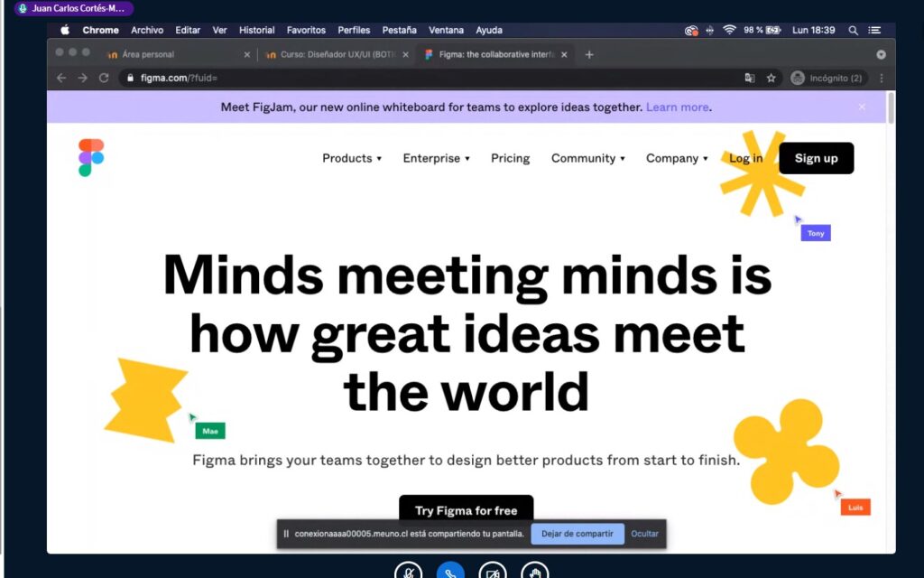
Task: Open the Incógnito (2) profile button
Action: tap(827, 78)
